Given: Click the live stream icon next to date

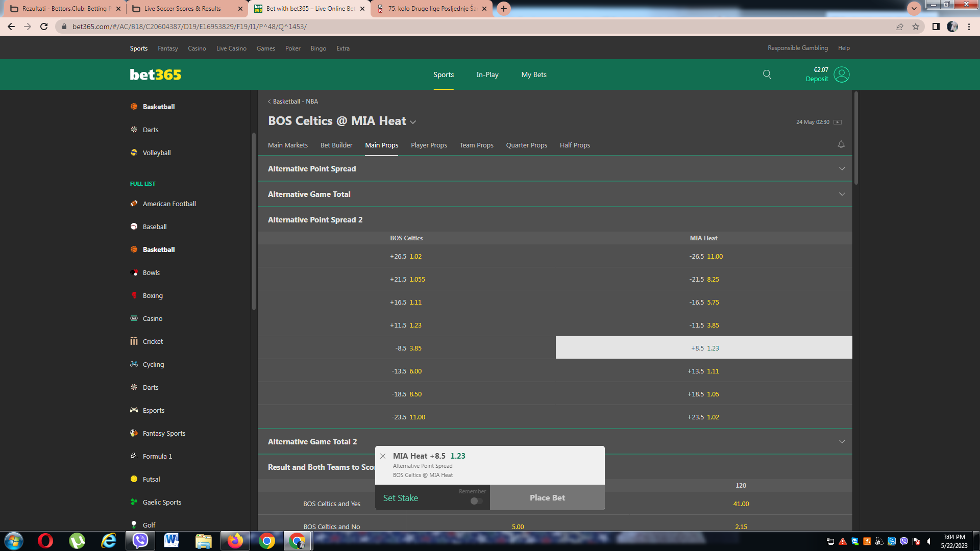Looking at the screenshot, I should pyautogui.click(x=838, y=122).
